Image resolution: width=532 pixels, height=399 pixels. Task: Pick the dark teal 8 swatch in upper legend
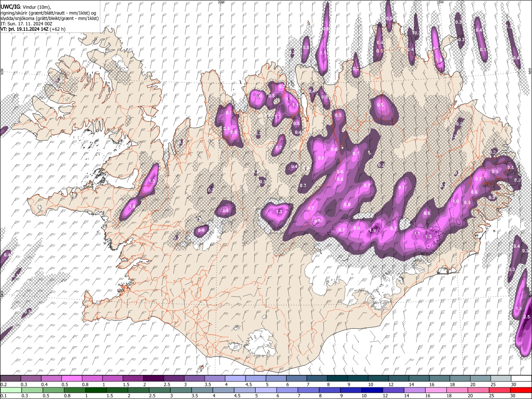337,379
